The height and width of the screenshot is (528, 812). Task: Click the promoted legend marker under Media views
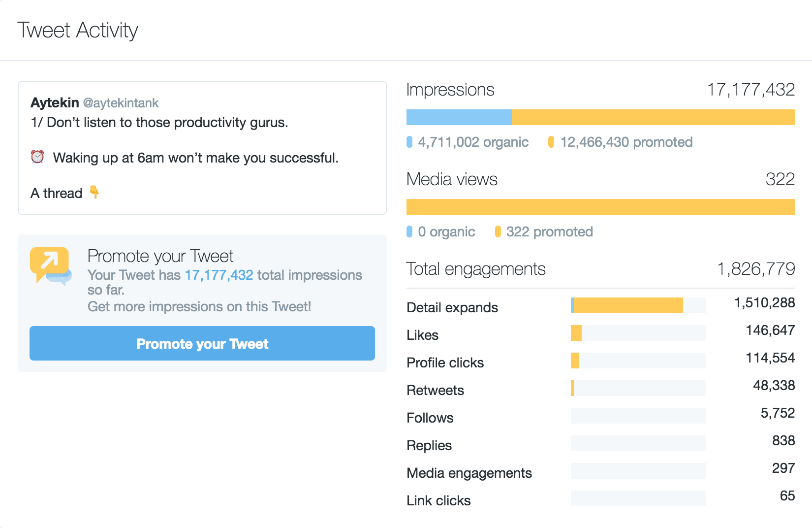[x=499, y=231]
